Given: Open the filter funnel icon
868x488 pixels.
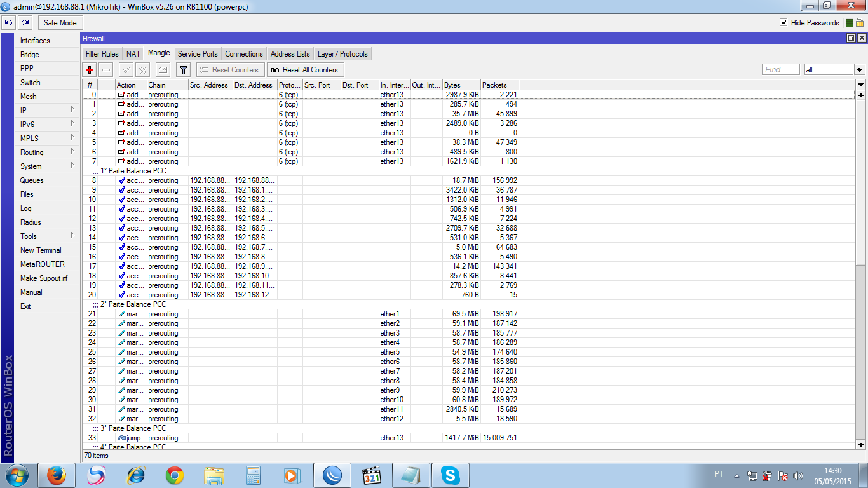Looking at the screenshot, I should coord(183,70).
